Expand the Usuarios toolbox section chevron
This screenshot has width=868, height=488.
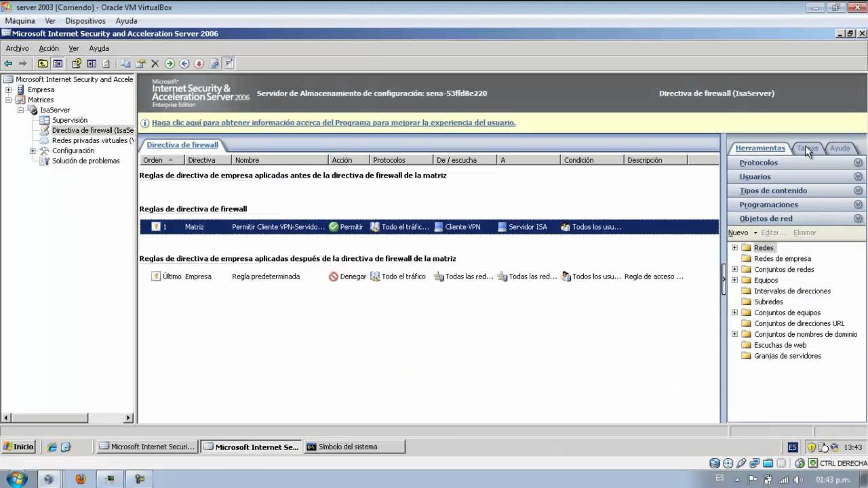(858, 177)
